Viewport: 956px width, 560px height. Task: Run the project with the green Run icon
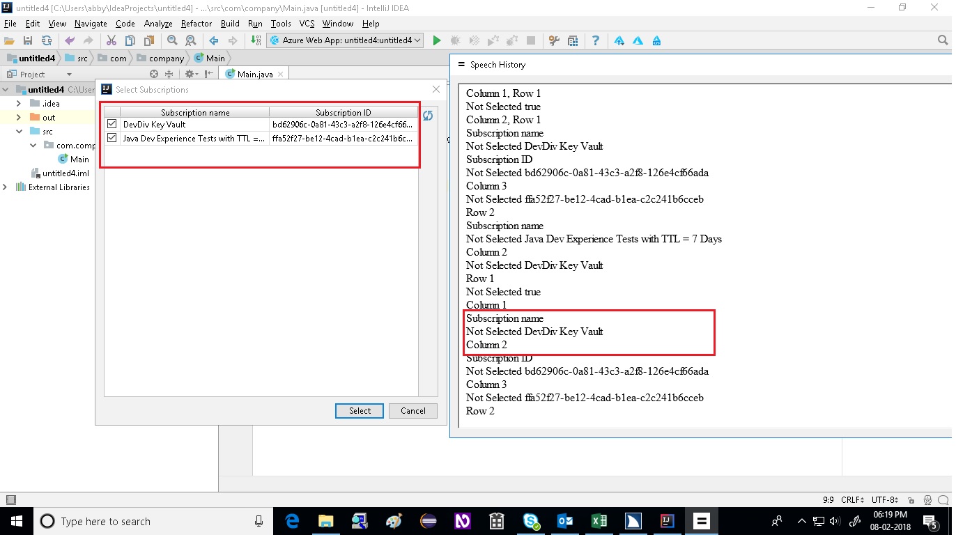[437, 40]
